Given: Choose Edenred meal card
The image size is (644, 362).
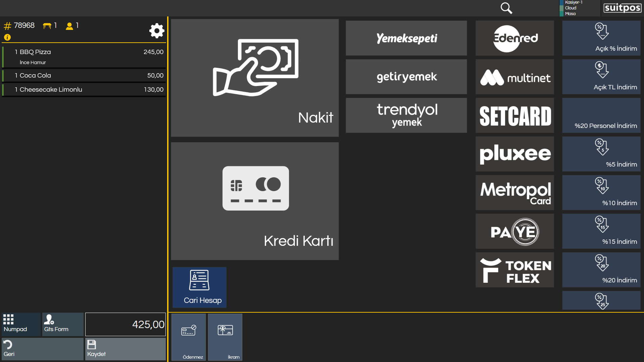Looking at the screenshot, I should [x=515, y=38].
